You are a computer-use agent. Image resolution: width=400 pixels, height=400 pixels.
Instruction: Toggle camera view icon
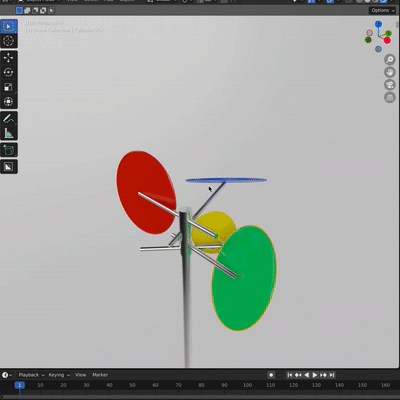point(389,85)
